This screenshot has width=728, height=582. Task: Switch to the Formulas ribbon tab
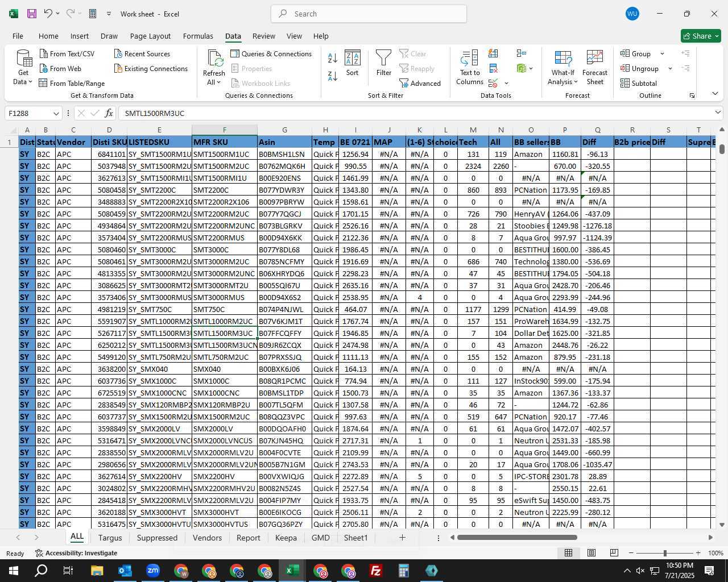tap(198, 36)
